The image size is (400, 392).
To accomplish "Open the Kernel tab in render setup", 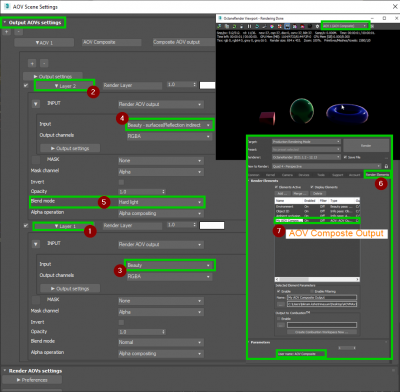I will [x=270, y=175].
